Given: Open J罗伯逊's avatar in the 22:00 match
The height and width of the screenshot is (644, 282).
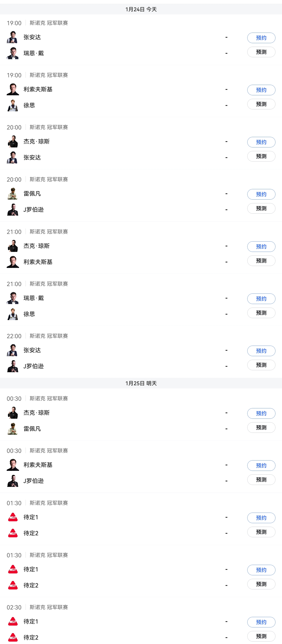Looking at the screenshot, I should click(13, 366).
